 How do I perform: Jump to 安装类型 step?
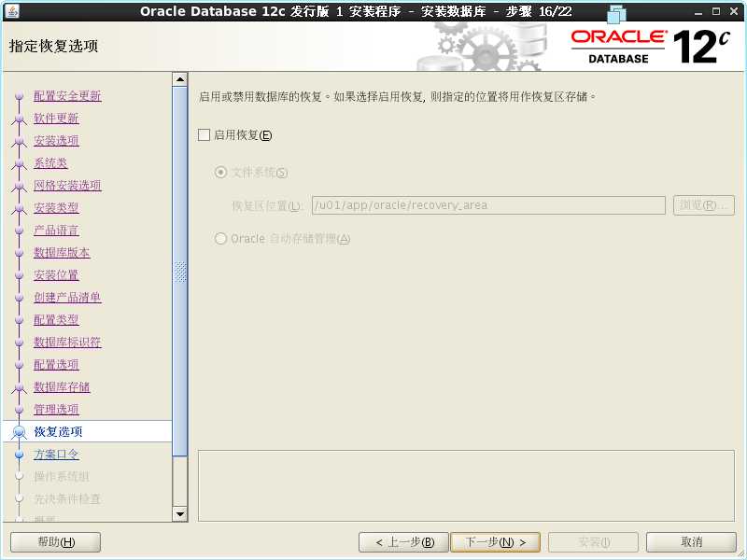click(56, 207)
